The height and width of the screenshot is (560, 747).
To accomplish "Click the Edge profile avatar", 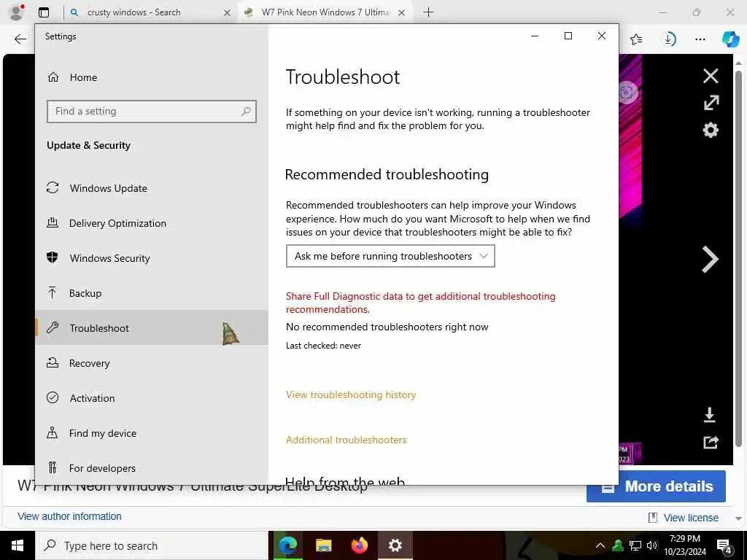I will pos(16,12).
